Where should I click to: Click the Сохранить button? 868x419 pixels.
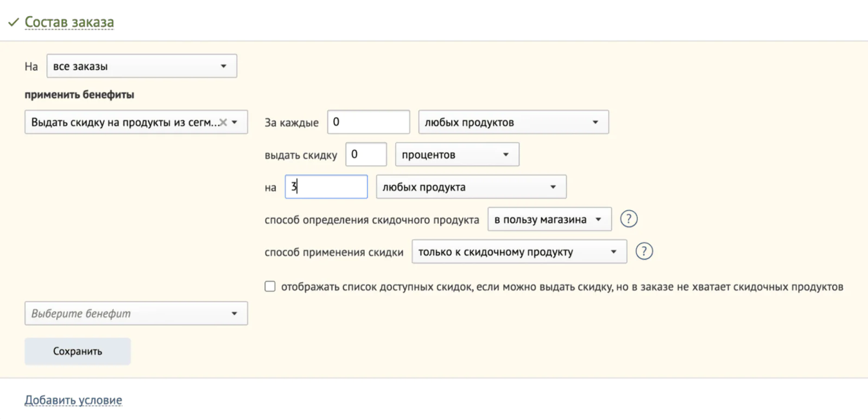pos(78,351)
